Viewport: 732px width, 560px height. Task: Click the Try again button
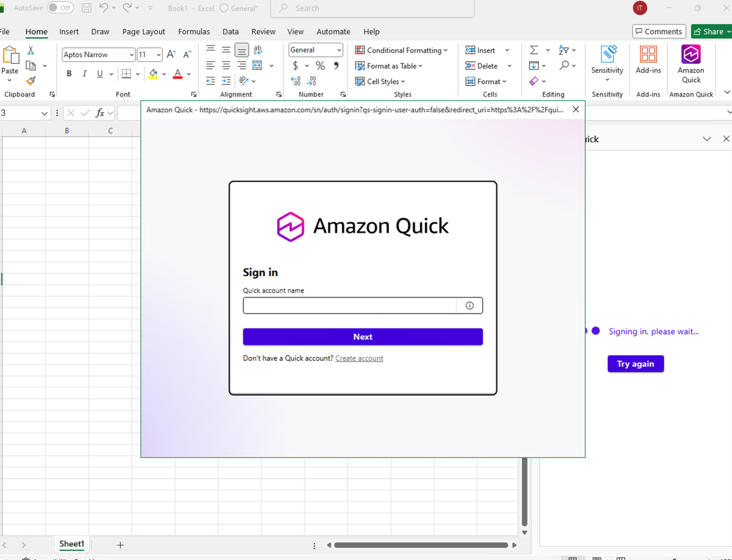click(635, 364)
